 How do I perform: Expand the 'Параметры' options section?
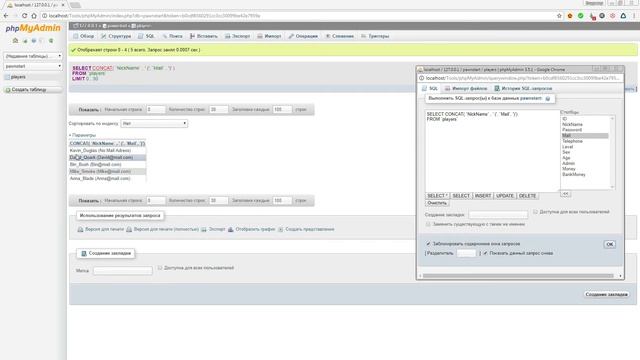point(82,135)
